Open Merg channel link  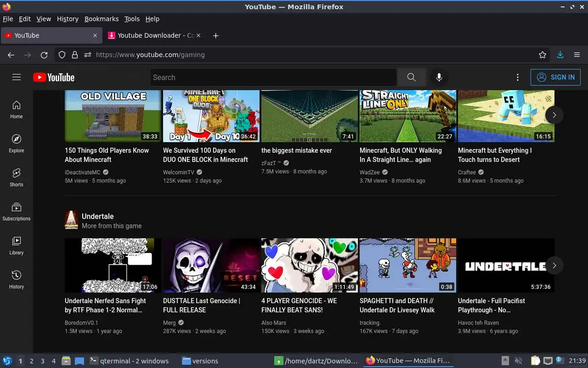tap(170, 322)
